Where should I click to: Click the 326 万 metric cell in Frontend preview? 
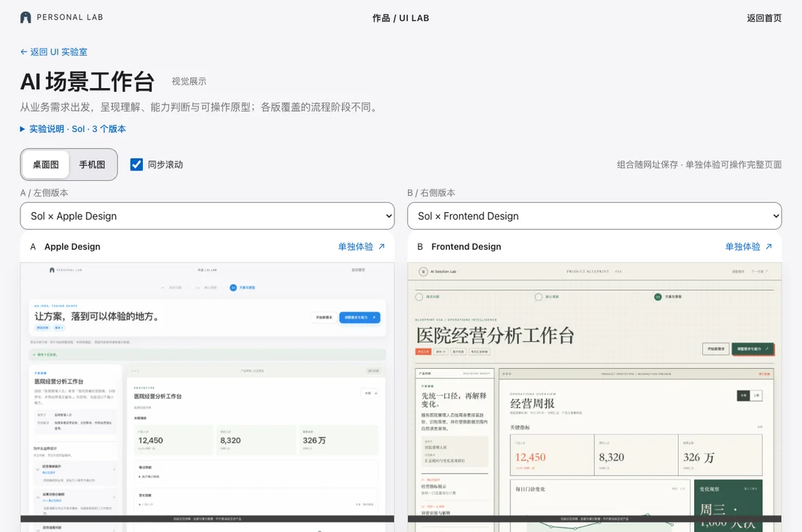[x=720, y=455]
